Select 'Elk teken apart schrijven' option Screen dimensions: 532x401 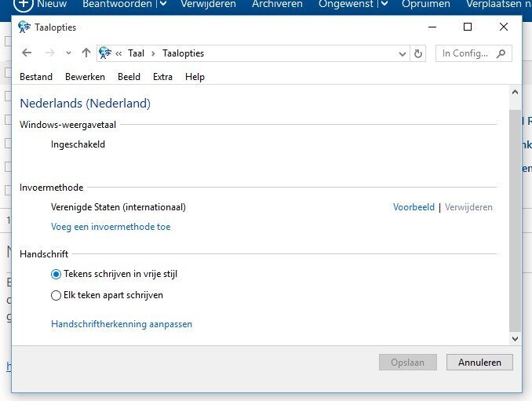click(x=56, y=296)
